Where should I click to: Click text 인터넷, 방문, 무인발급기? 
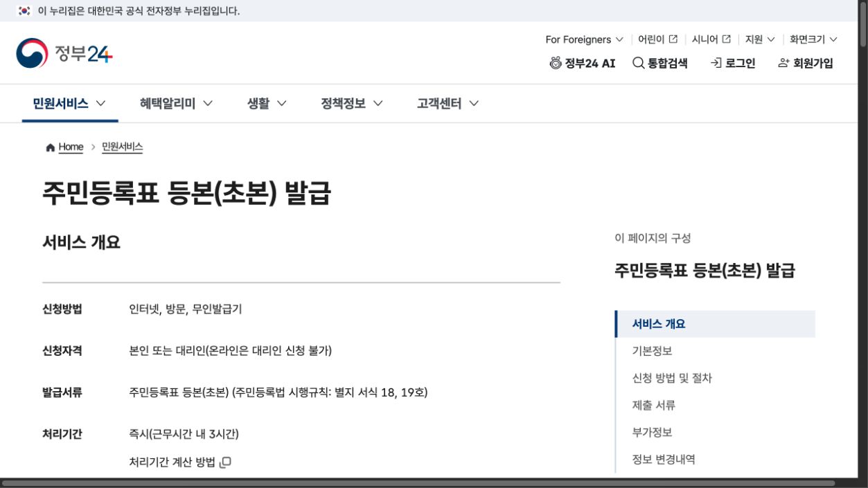186,309
